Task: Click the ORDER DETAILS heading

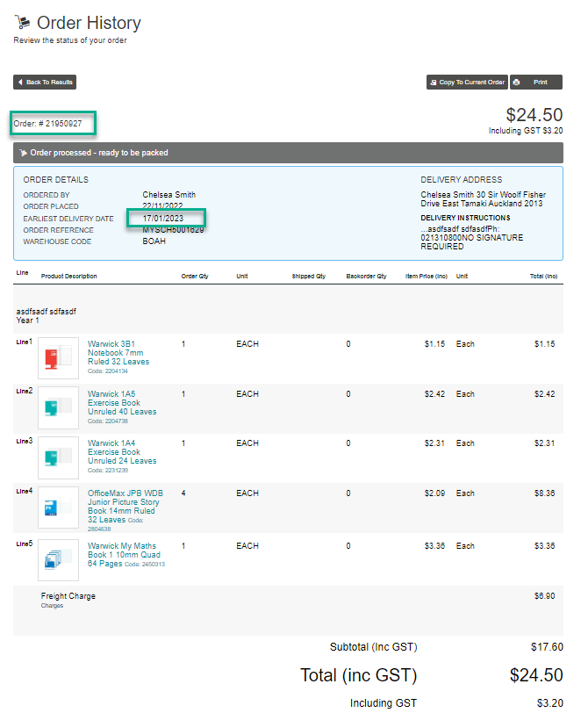Action: click(x=56, y=179)
